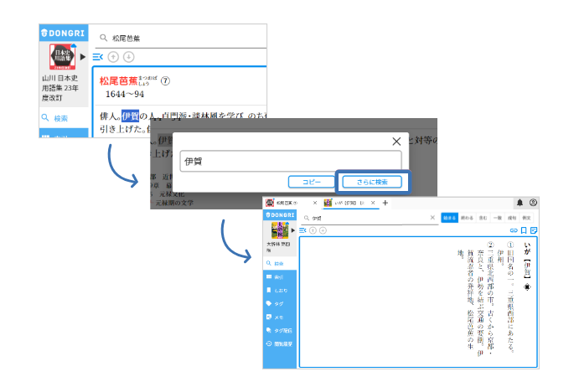Screen dimensions: 574x392
Task: Select the 含む search mode
Action: (x=484, y=218)
